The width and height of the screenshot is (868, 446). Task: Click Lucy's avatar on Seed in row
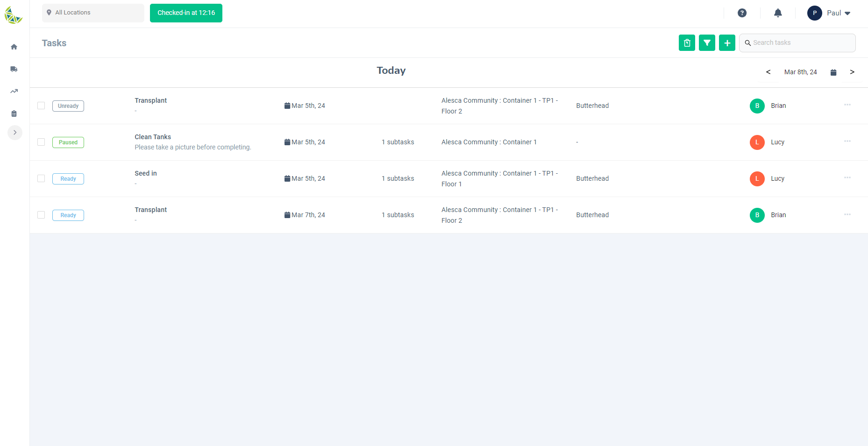757,179
